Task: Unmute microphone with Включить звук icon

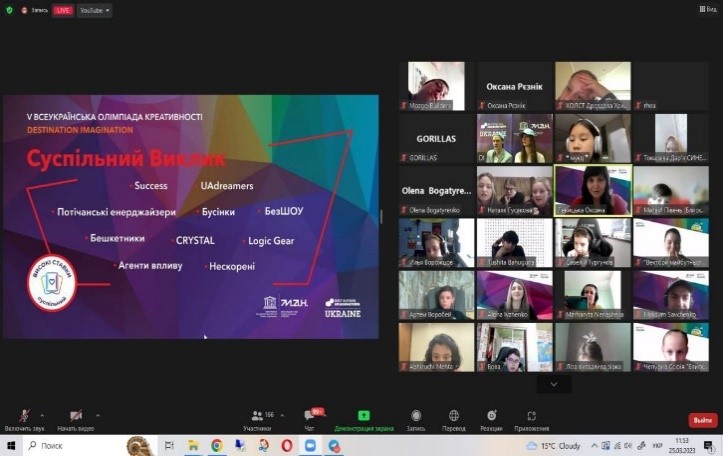Action: 24,420
